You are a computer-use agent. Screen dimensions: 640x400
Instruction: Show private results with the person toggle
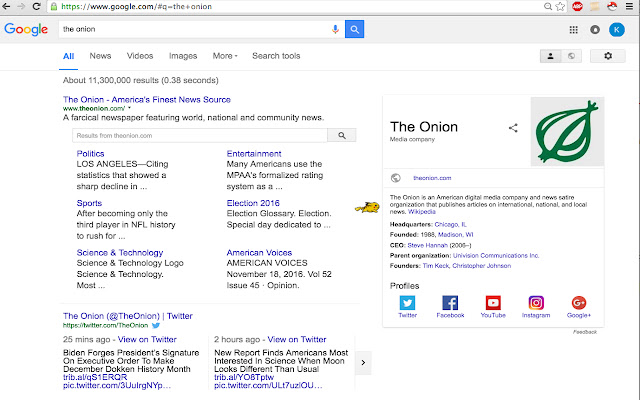tap(550, 56)
